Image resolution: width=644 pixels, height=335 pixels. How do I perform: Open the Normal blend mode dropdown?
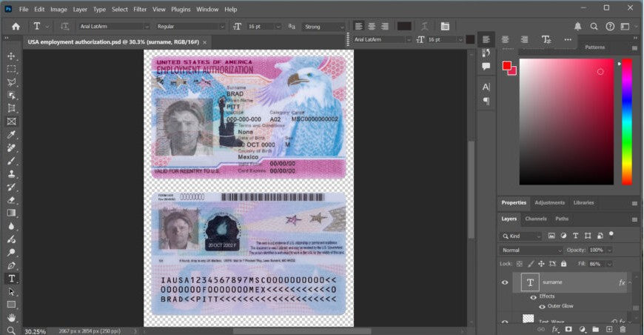531,251
